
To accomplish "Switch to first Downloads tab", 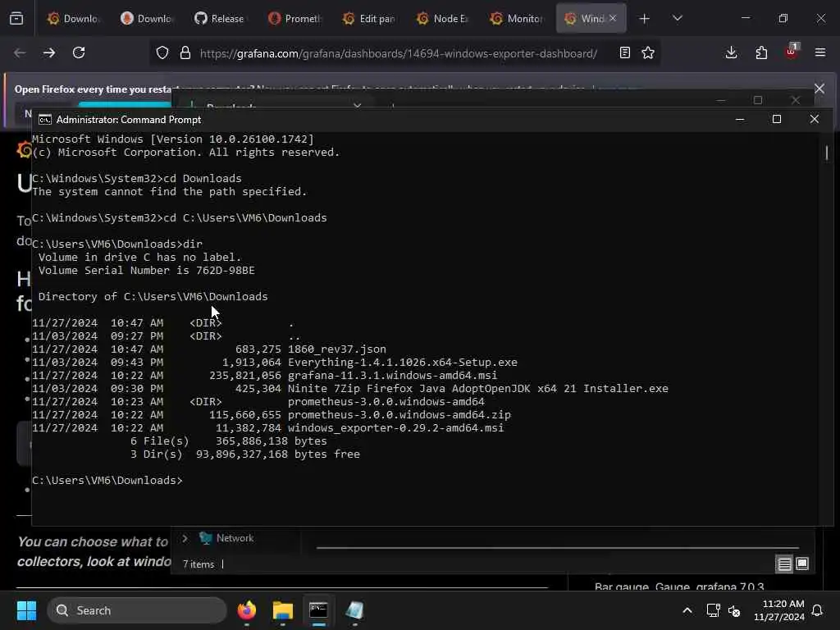I will (73, 19).
